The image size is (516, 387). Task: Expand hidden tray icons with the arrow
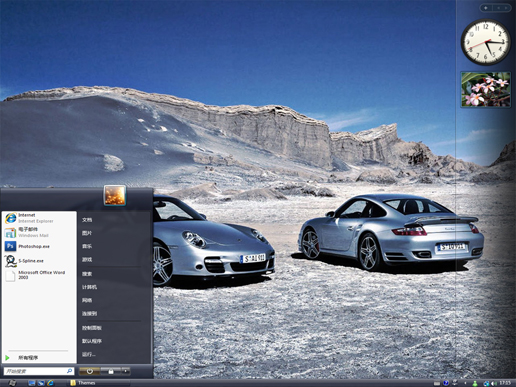click(465, 383)
